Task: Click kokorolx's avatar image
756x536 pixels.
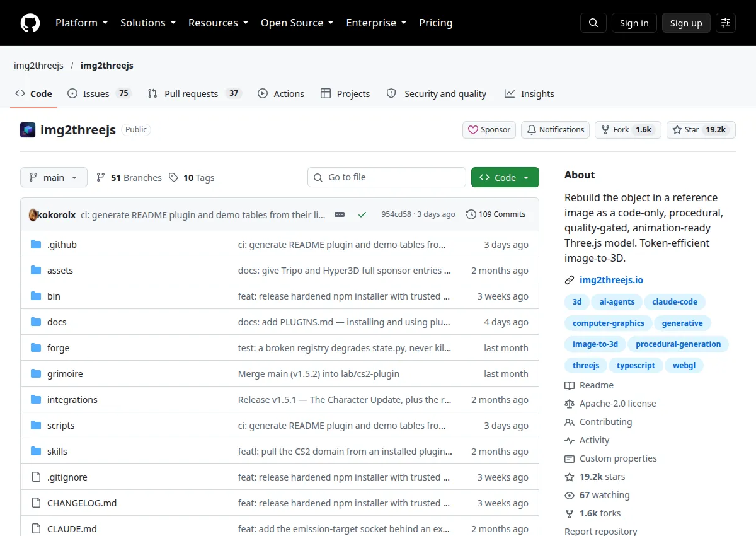Action: coord(33,214)
